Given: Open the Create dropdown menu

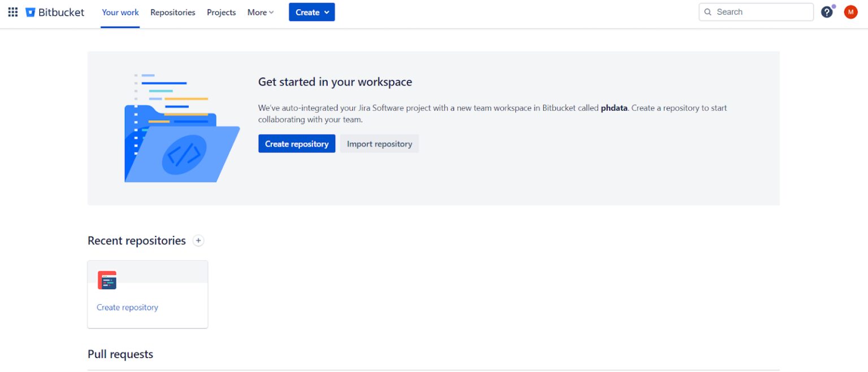Looking at the screenshot, I should point(311,12).
